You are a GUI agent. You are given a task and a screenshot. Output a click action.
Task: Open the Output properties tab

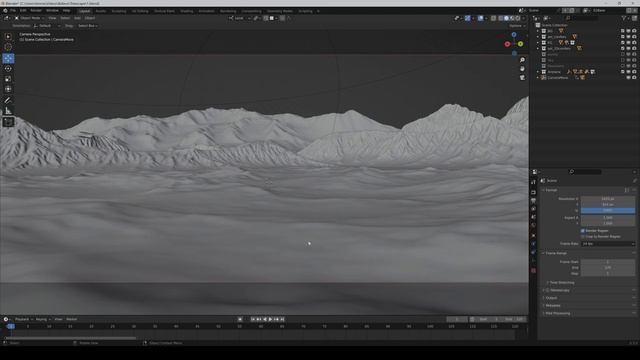click(533, 200)
